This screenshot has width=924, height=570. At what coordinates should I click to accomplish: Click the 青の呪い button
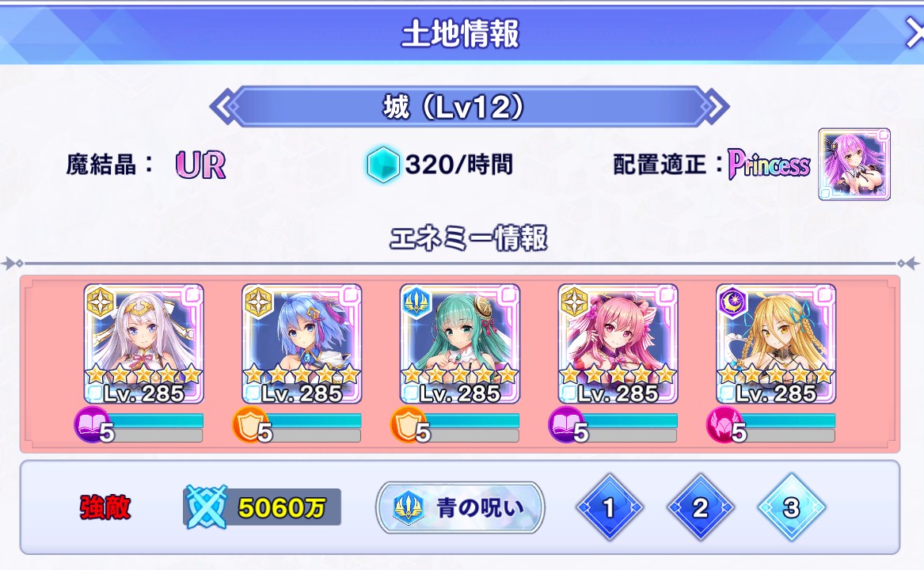[460, 507]
